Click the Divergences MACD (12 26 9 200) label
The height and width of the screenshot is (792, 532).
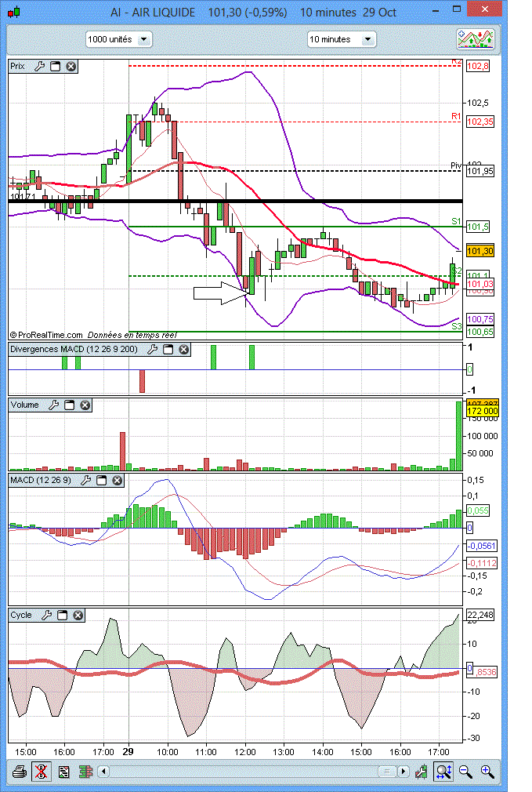[74, 349]
